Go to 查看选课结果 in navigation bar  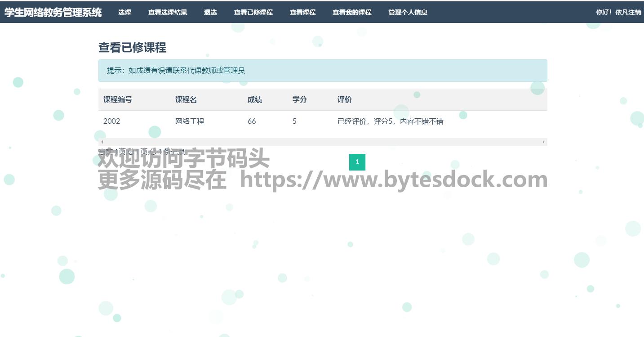point(168,12)
